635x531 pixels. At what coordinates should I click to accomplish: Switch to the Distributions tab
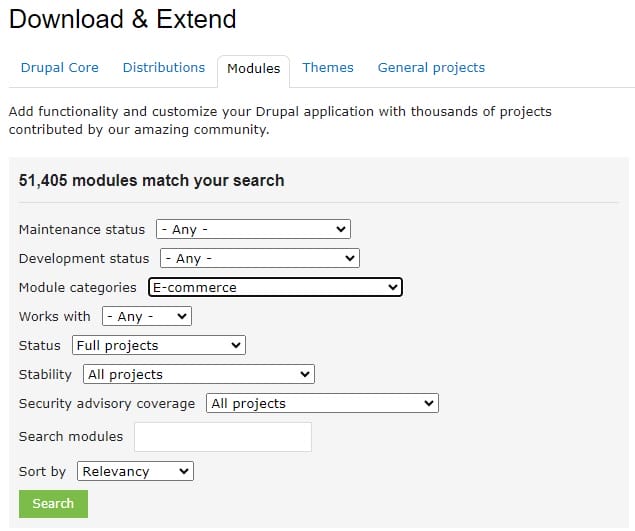[164, 68]
